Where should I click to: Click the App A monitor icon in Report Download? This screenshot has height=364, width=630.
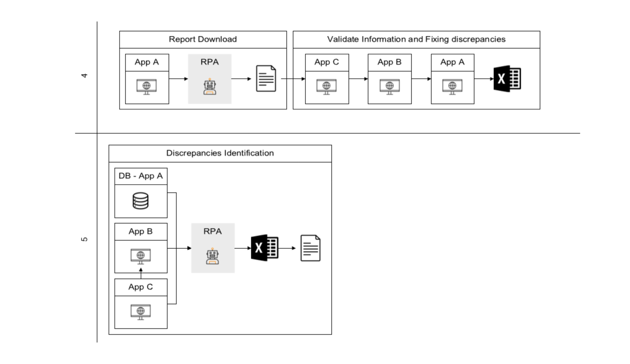pos(147,87)
